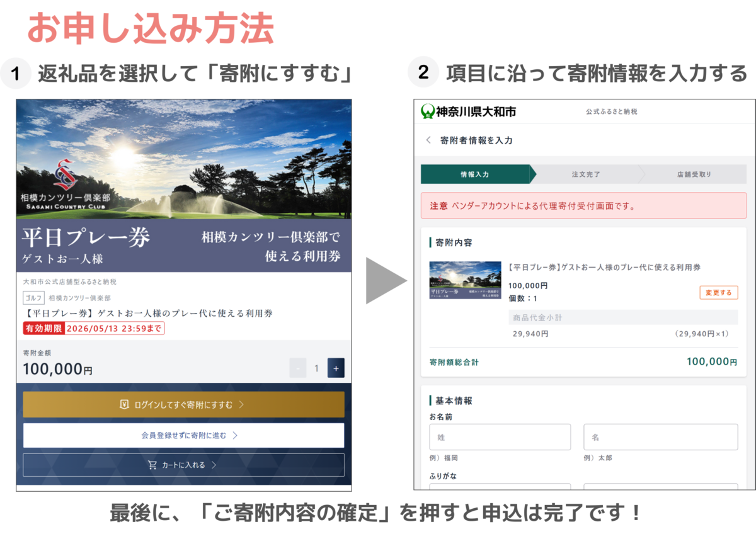
Task: Click the 神奈川県大和市 logo
Action: 468,112
